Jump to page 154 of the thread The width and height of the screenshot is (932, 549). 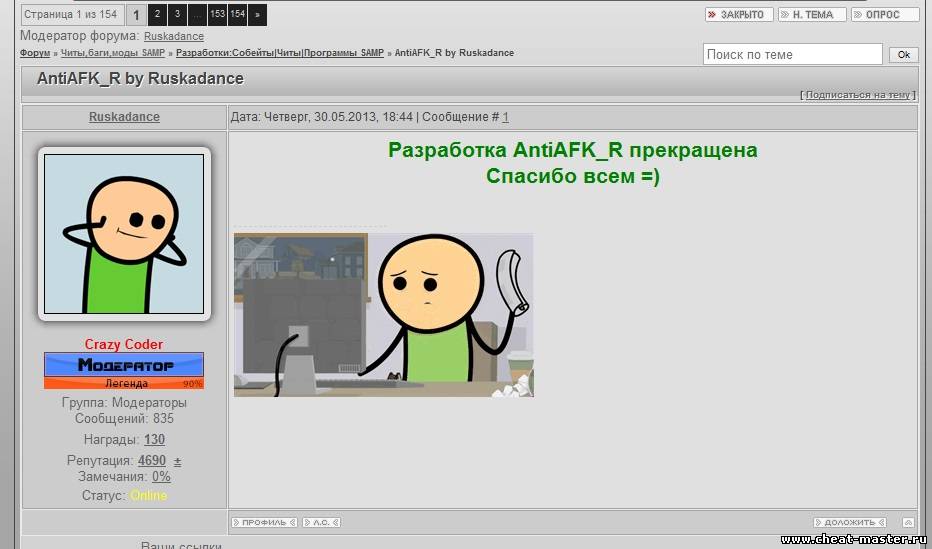[237, 15]
